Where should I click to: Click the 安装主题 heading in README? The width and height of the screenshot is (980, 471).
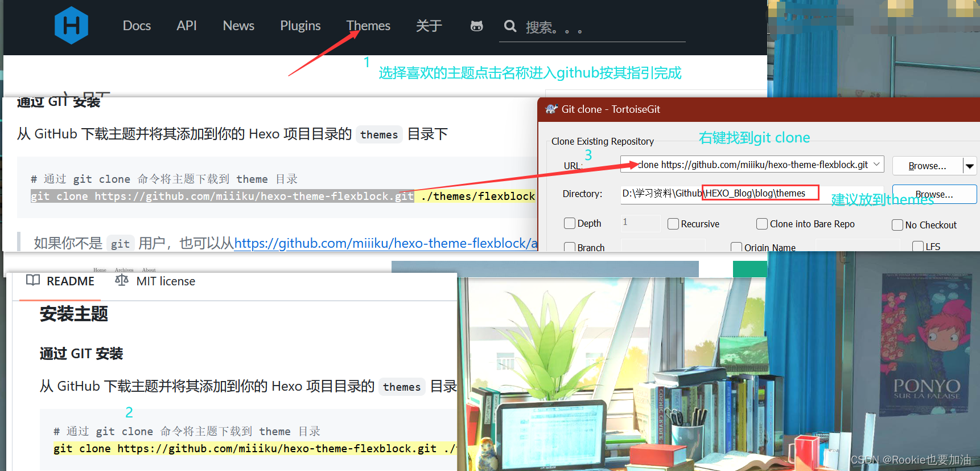74,314
